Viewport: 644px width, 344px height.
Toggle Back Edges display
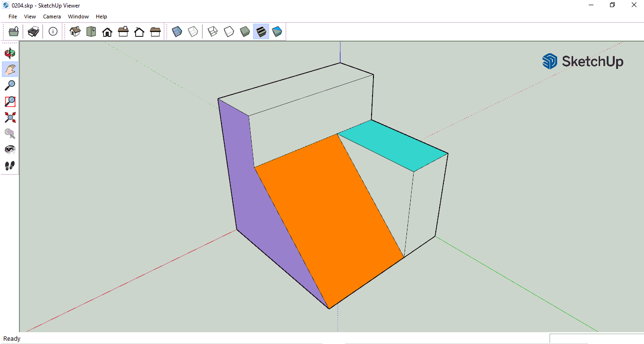click(x=193, y=32)
